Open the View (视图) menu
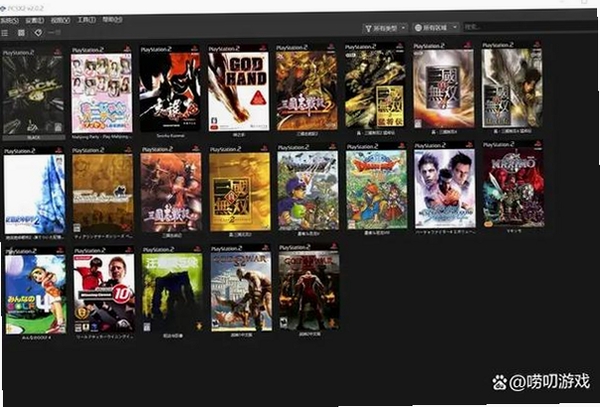 [60, 20]
